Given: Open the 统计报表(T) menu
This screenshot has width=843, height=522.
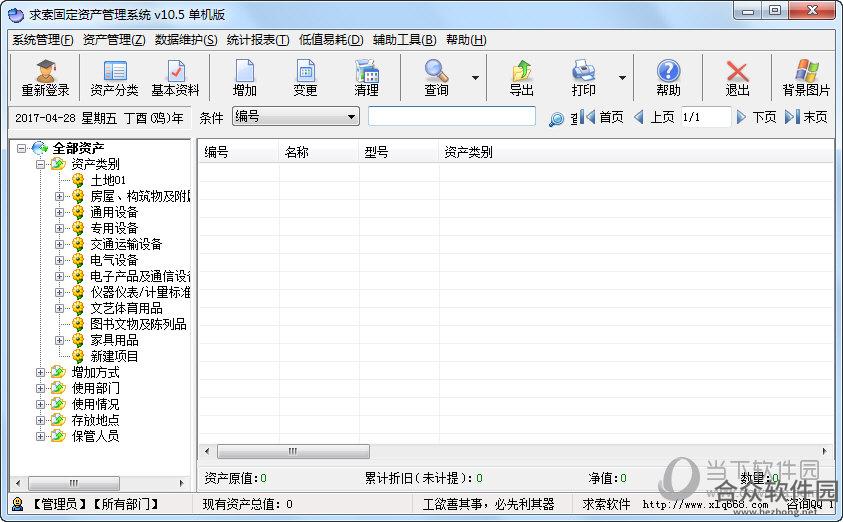Looking at the screenshot, I should tap(258, 40).
